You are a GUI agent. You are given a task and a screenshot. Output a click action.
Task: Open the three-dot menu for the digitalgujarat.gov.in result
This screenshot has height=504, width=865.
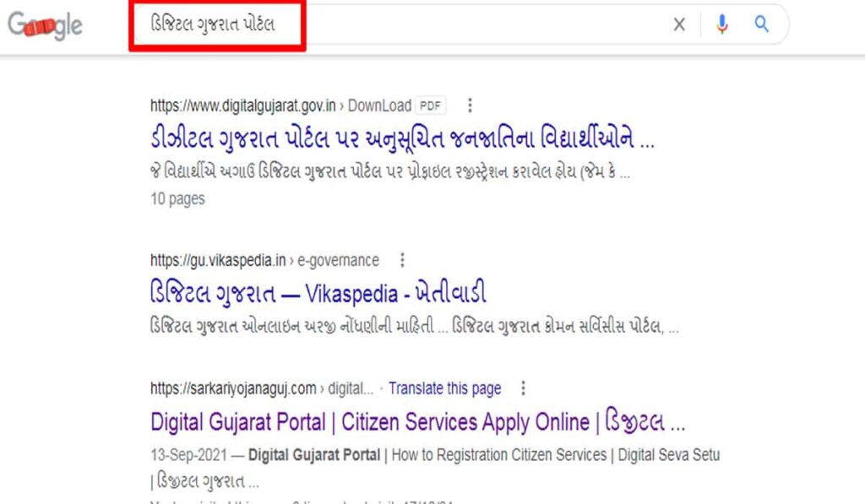470,106
